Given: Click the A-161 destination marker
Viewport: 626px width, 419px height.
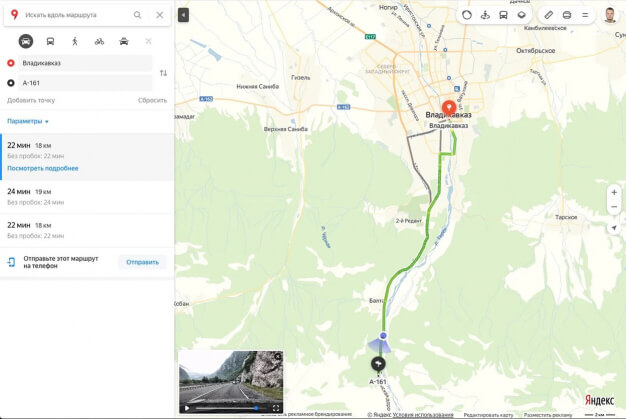Looking at the screenshot, I should 378,364.
